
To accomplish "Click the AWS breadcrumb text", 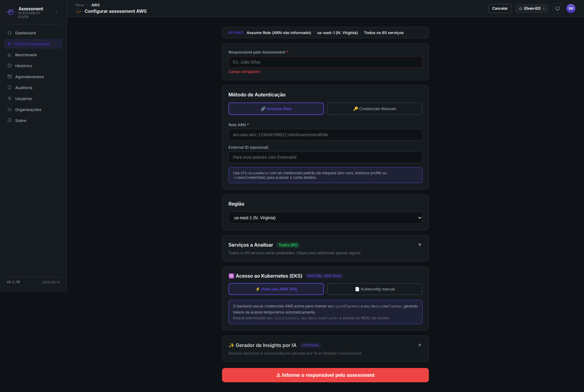I will click(96, 5).
